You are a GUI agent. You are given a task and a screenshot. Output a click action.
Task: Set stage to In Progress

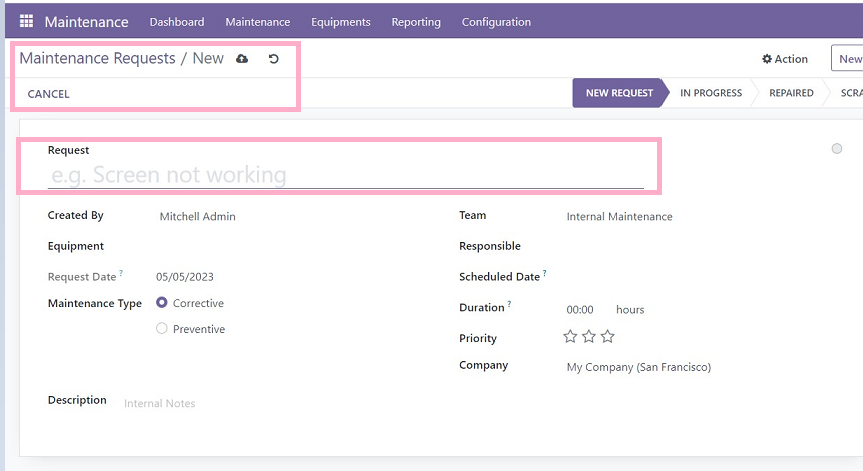[711, 93]
